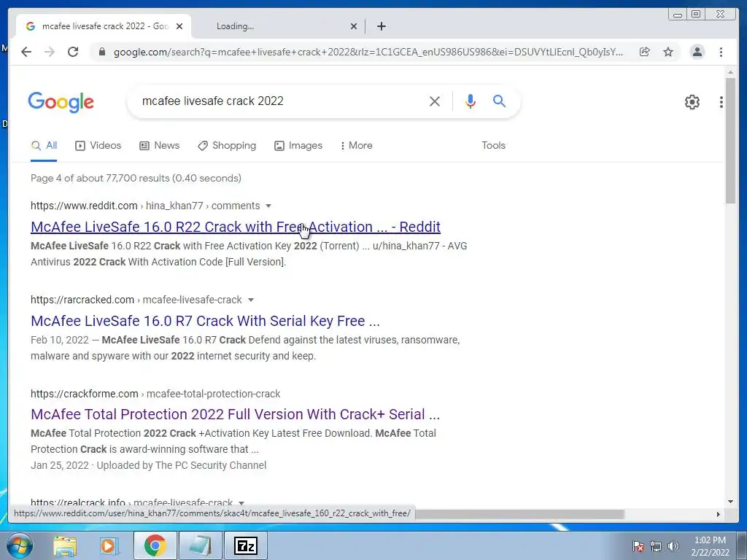Open Google quick settings gear

pyautogui.click(x=692, y=102)
